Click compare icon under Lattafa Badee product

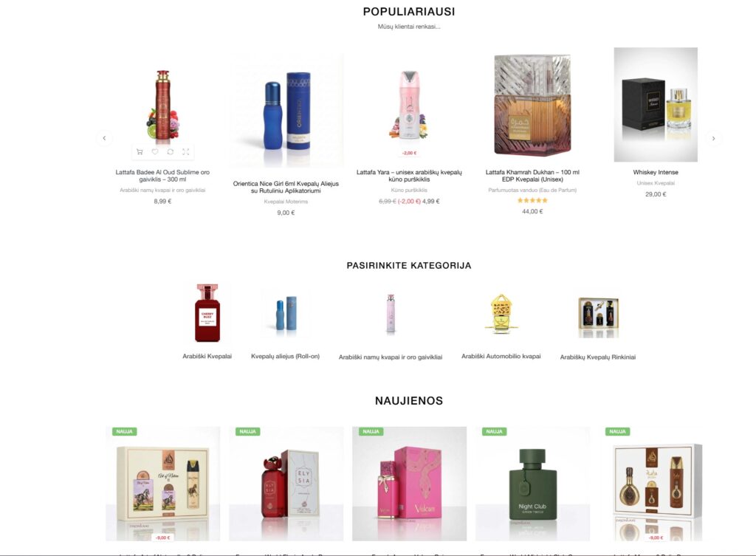coord(171,152)
